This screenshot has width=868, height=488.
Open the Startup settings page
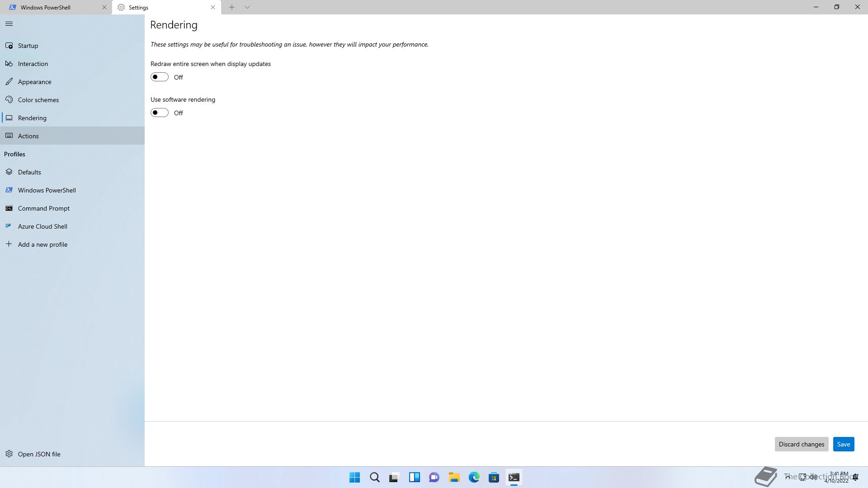tap(28, 46)
